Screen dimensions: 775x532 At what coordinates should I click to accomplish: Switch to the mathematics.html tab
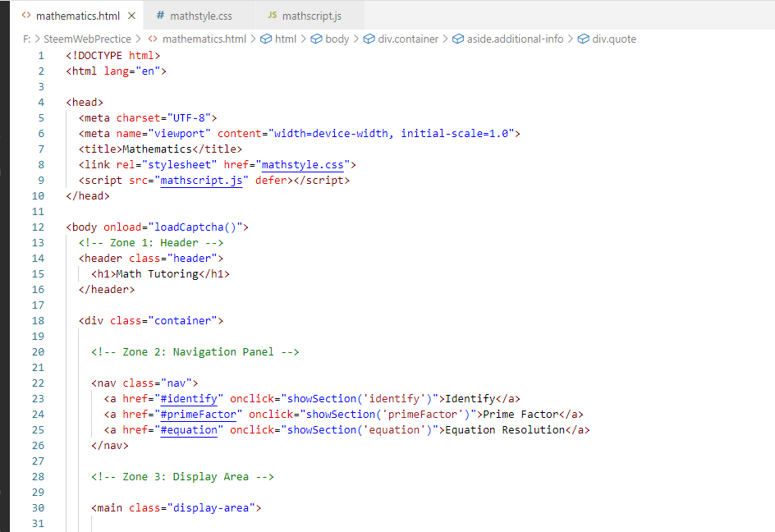click(x=78, y=16)
